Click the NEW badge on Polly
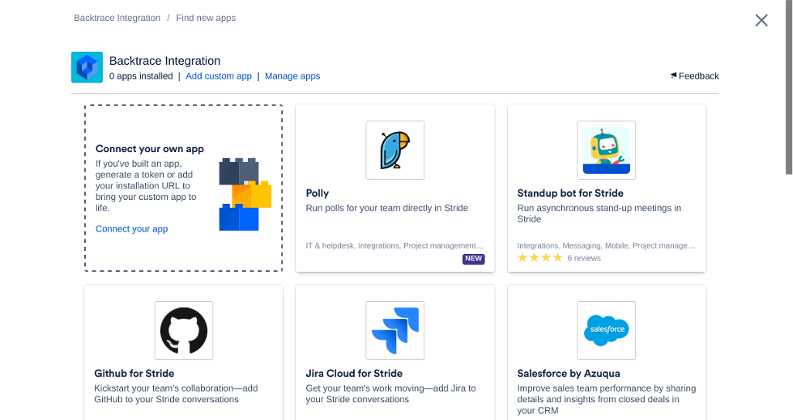The width and height of the screenshot is (793, 420). (473, 258)
